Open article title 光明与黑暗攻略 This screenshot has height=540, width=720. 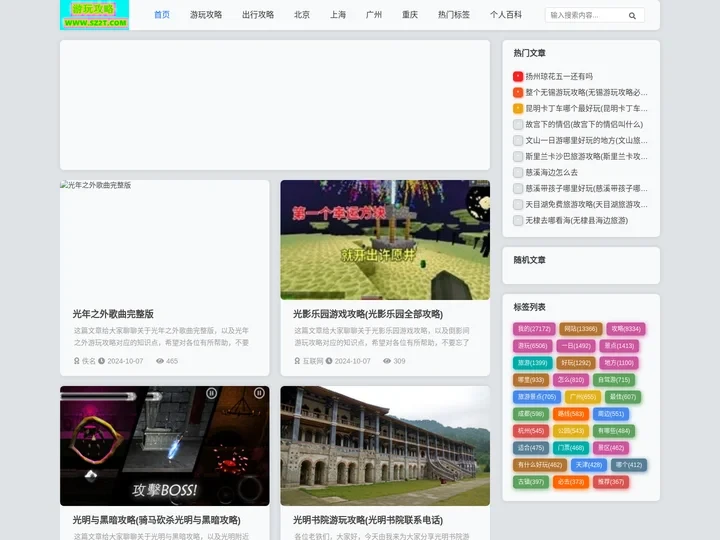(x=157, y=520)
